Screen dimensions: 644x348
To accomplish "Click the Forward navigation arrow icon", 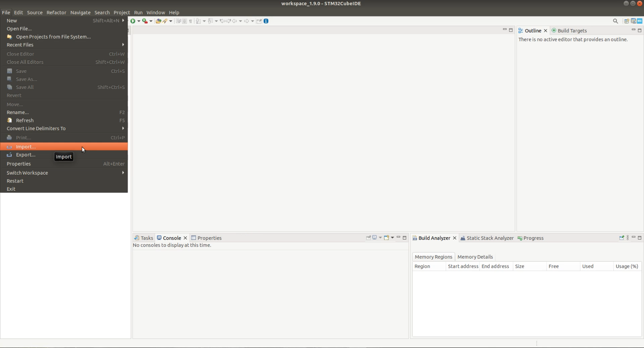I will point(247,21).
